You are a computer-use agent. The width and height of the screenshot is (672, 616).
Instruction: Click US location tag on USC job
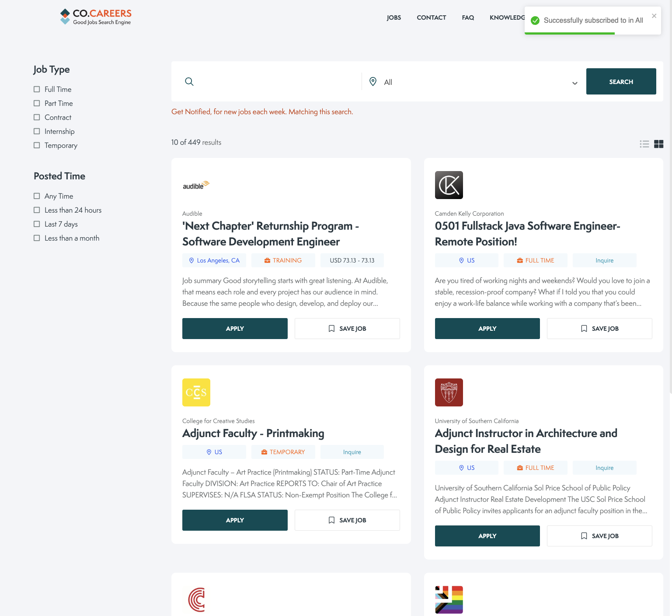point(467,468)
